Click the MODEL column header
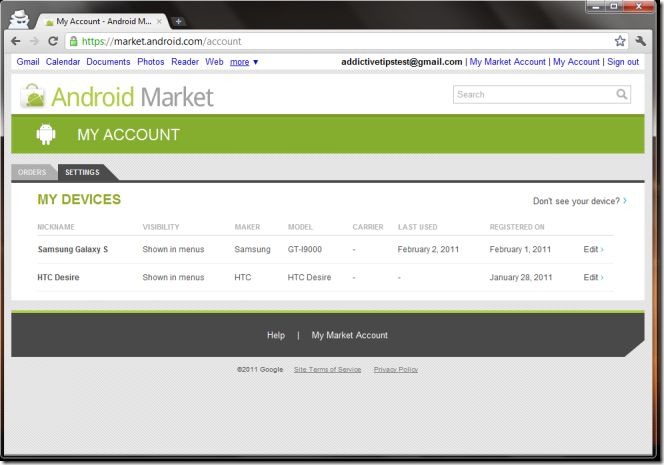The width and height of the screenshot is (664, 465). [x=300, y=227]
